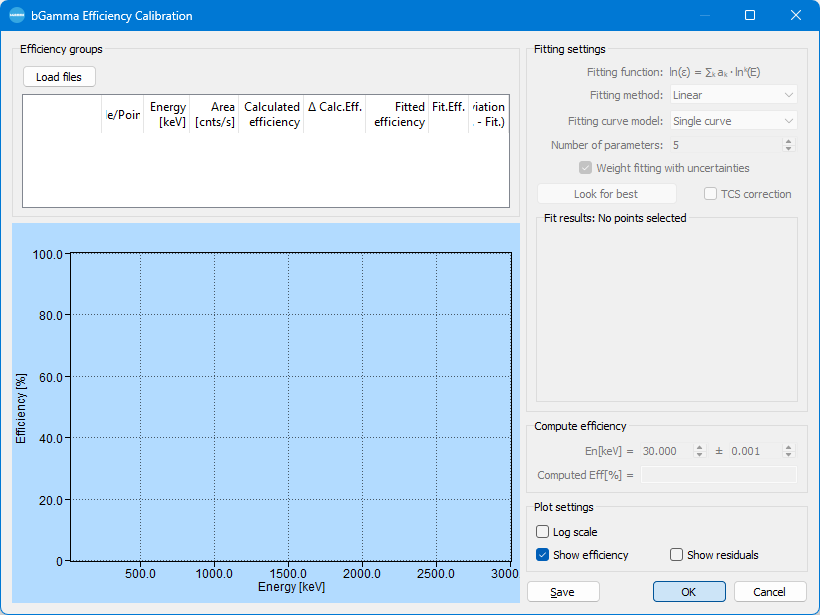820x615 pixels.
Task: Click the Load files button
Action: [59, 77]
